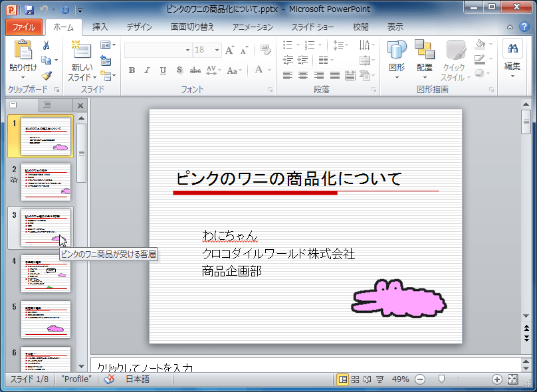Toggle Bold formatting

click(132, 70)
